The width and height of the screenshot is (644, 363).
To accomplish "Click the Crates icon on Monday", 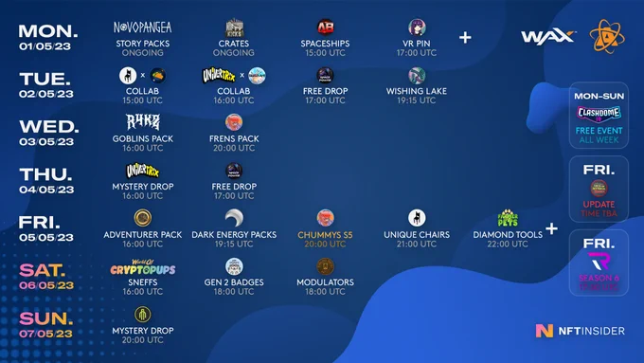I will [x=234, y=27].
